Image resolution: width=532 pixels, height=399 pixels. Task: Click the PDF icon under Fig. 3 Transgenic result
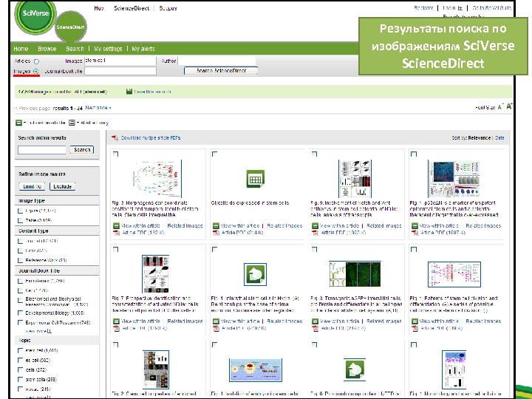tap(316, 328)
